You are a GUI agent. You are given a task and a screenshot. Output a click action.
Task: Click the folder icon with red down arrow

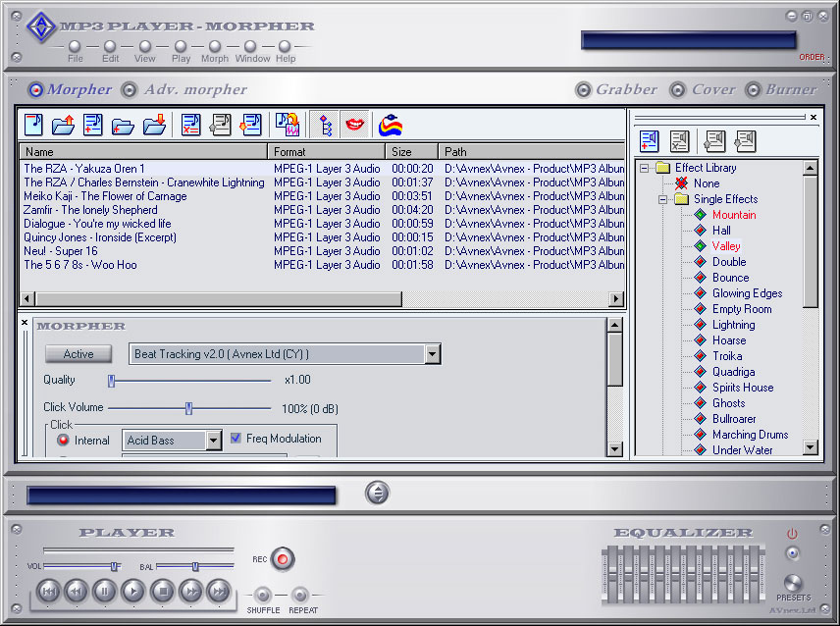pyautogui.click(x=154, y=125)
